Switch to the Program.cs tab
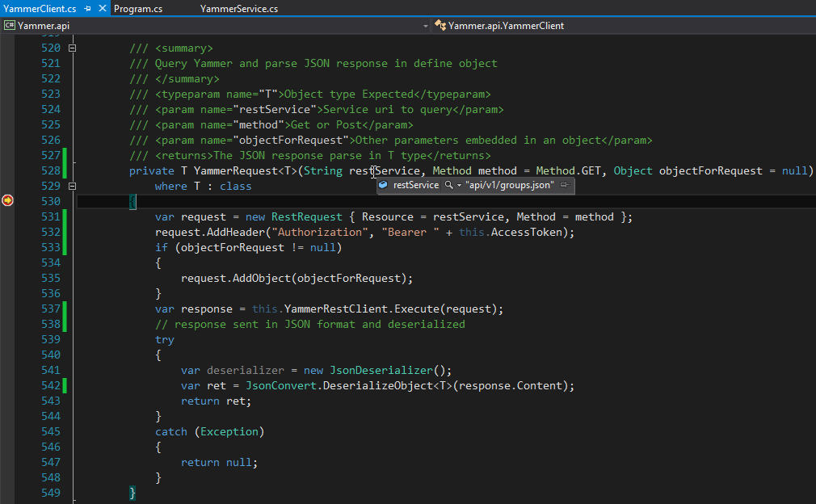 tap(138, 9)
